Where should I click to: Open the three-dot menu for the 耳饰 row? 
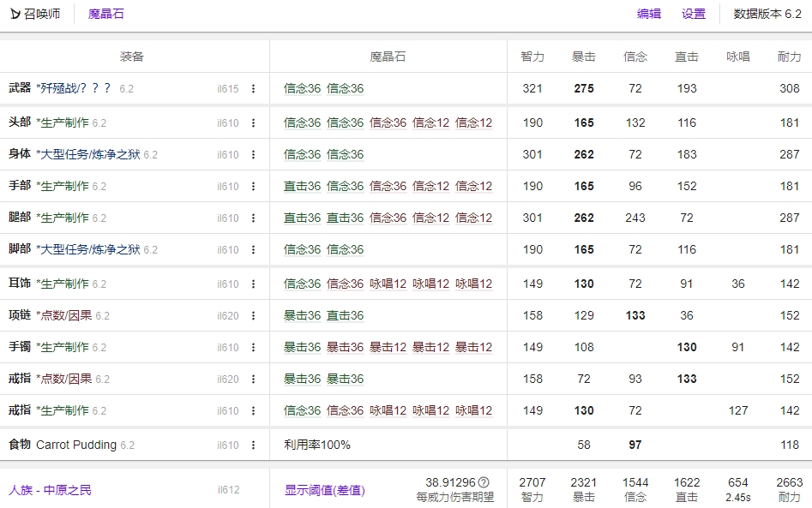click(253, 284)
